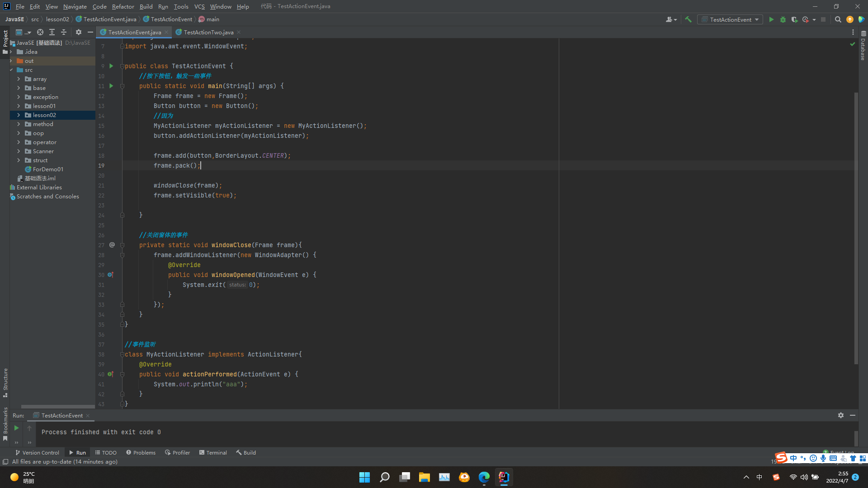Rerun program in Run tool window

tap(16, 428)
